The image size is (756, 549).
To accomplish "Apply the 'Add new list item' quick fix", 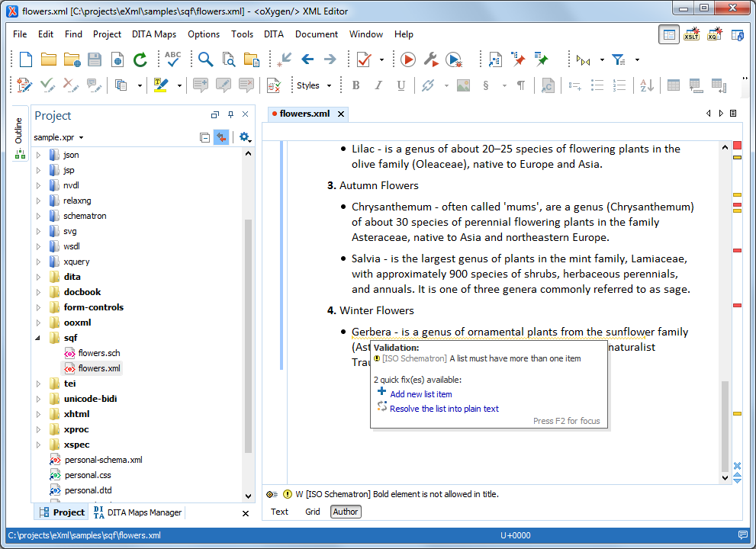I will (421, 394).
